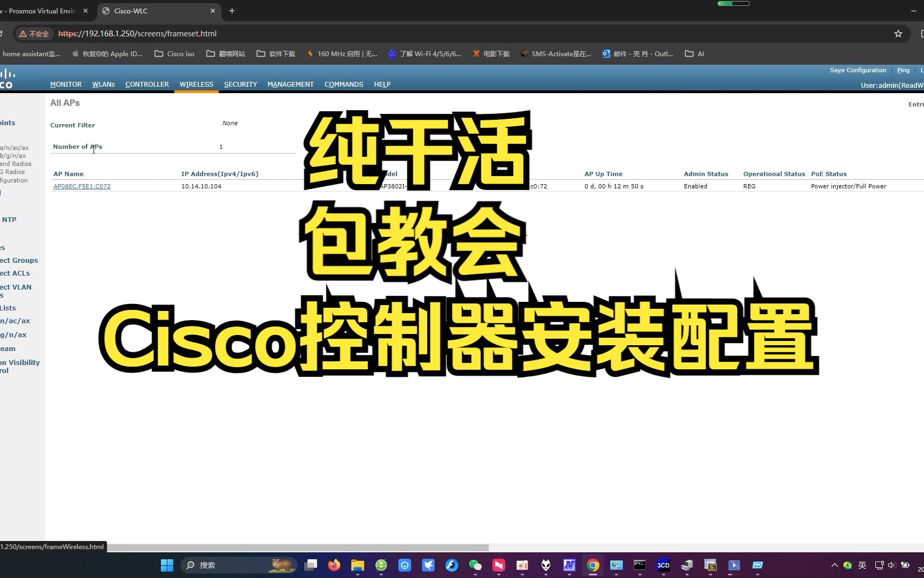Image resolution: width=924 pixels, height=578 pixels.
Task: Open the Windows Start menu
Action: [x=167, y=565]
